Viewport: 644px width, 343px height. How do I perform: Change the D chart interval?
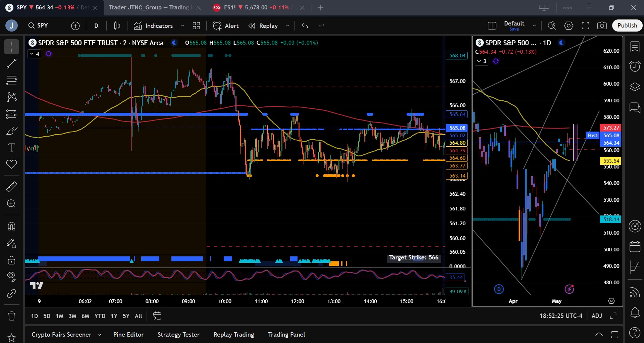tap(96, 26)
